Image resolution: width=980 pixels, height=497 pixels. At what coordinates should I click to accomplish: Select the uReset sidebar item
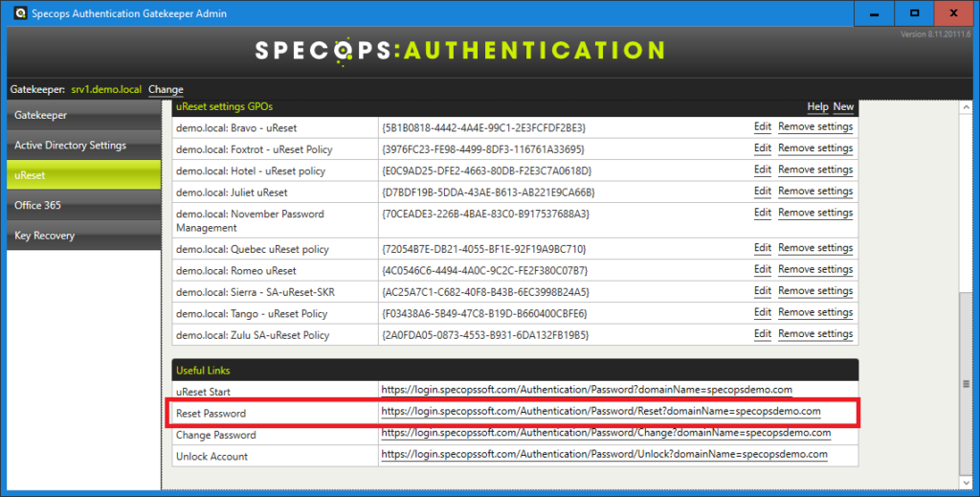point(84,175)
